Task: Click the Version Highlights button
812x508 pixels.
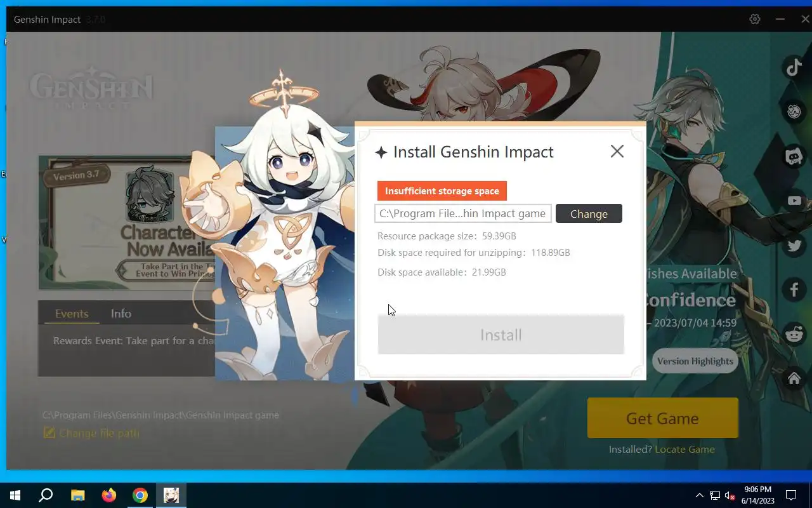Action: point(695,361)
